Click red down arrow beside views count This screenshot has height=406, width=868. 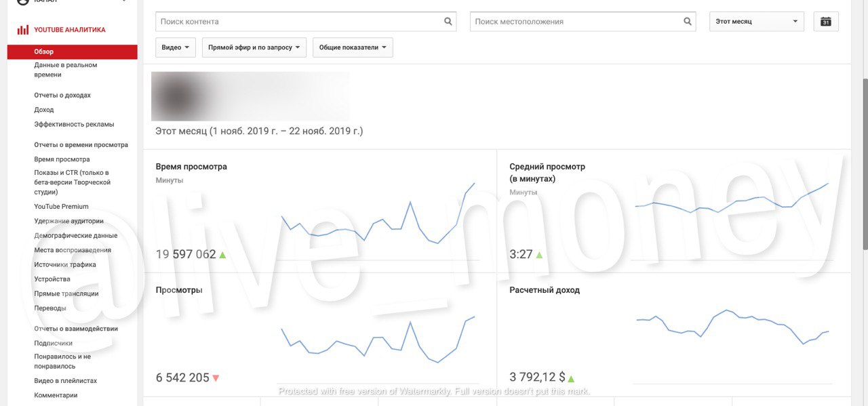coord(216,378)
